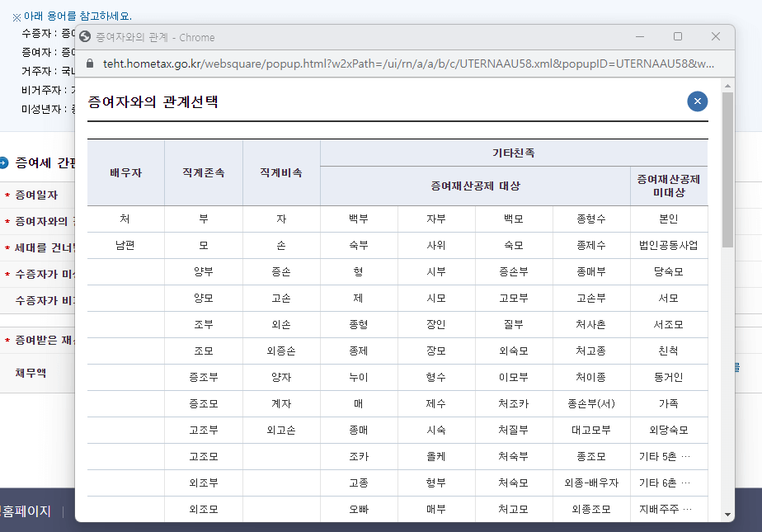Pick "사위" relationship option
Image resolution: width=762 pixels, height=532 pixels.
[x=436, y=244]
